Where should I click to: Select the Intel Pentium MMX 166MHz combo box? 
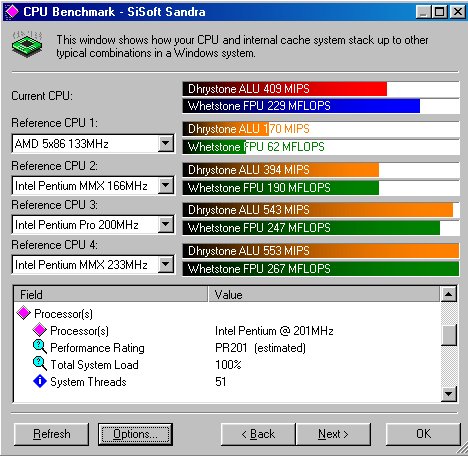coord(93,185)
